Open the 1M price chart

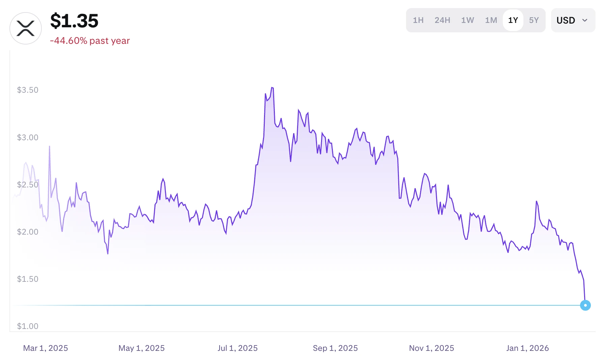[x=491, y=20]
